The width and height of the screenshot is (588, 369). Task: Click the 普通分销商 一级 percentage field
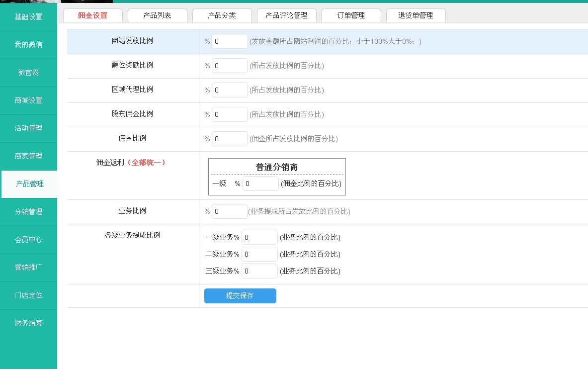pos(260,184)
